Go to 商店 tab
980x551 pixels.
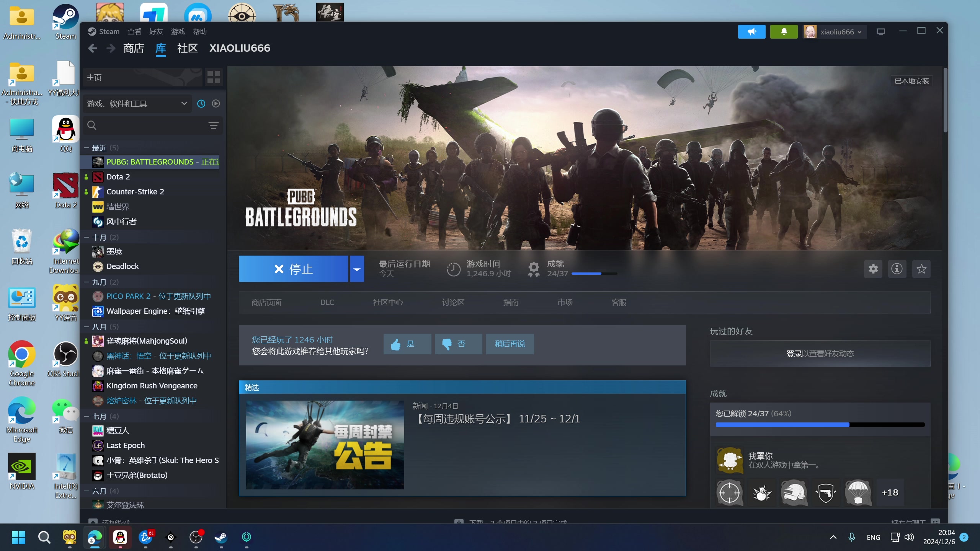point(134,48)
